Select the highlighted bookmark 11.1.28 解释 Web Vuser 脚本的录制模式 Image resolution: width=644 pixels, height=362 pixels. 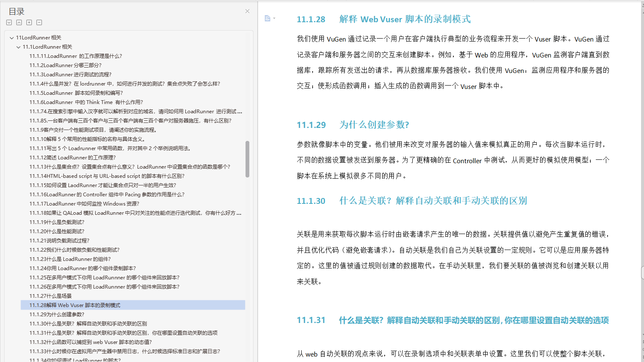coord(76,305)
